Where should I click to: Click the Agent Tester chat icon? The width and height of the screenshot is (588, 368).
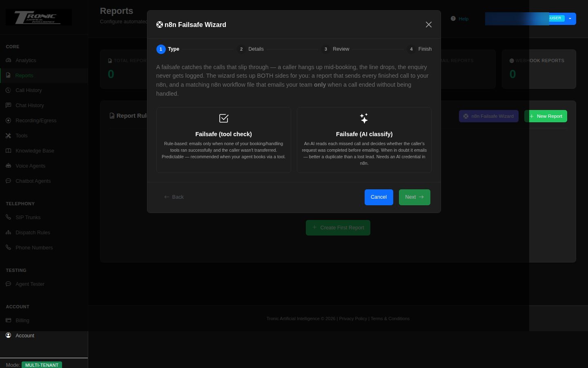pyautogui.click(x=8, y=284)
